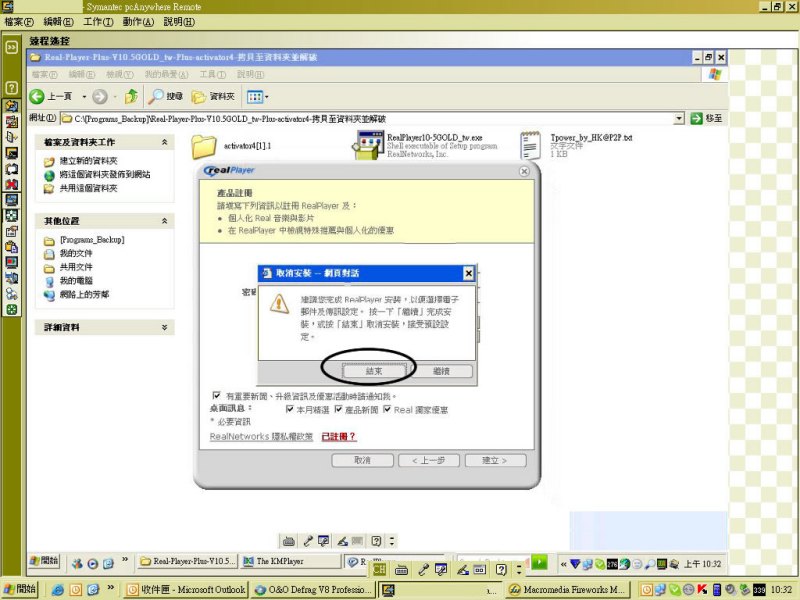Open the address bar dropdown arrow

click(679, 118)
